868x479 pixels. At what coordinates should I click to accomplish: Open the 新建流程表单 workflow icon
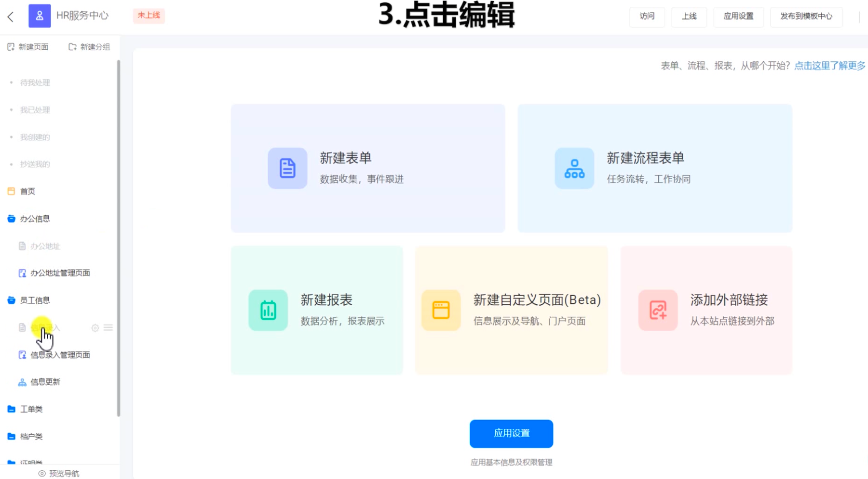pos(574,168)
